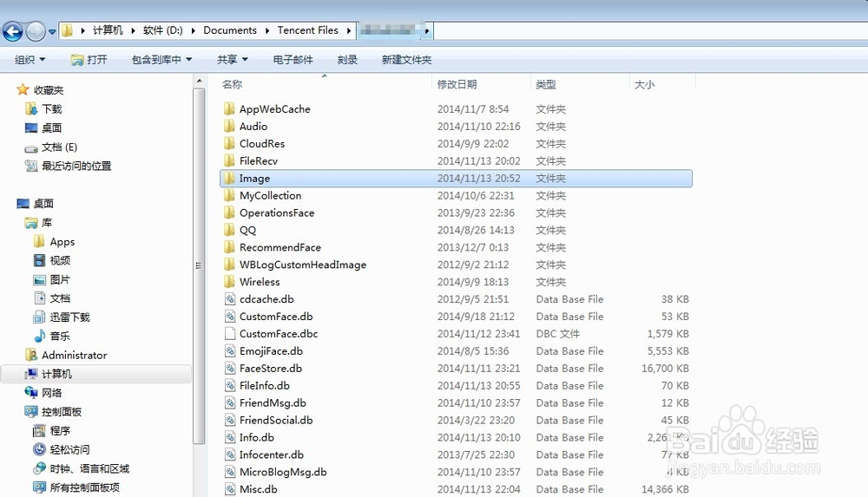The image size is (868, 497).
Task: Open the Documents breadcrumb segment
Action: point(230,30)
